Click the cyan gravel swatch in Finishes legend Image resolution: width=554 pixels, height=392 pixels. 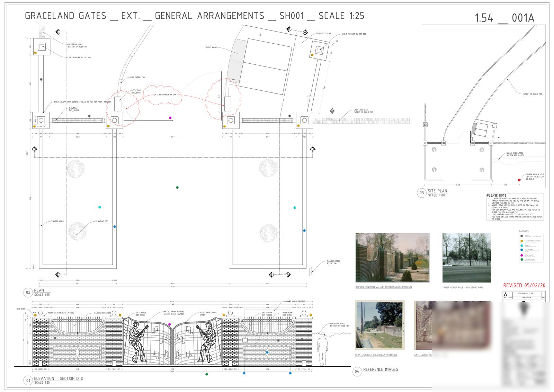coord(522,246)
